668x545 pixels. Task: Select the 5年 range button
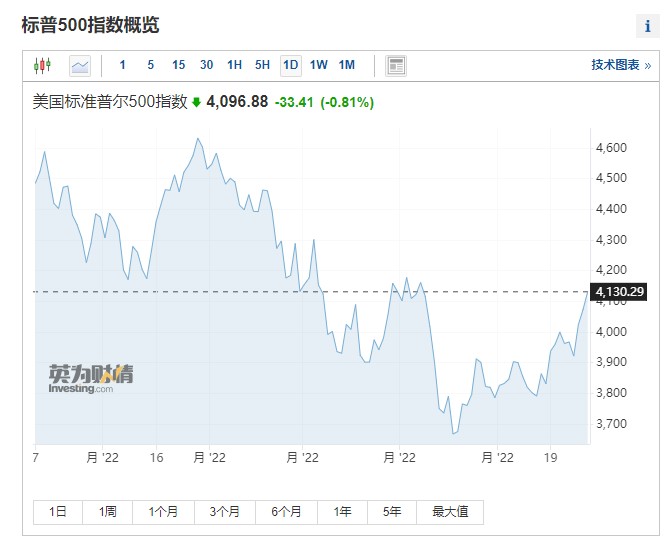tap(392, 512)
